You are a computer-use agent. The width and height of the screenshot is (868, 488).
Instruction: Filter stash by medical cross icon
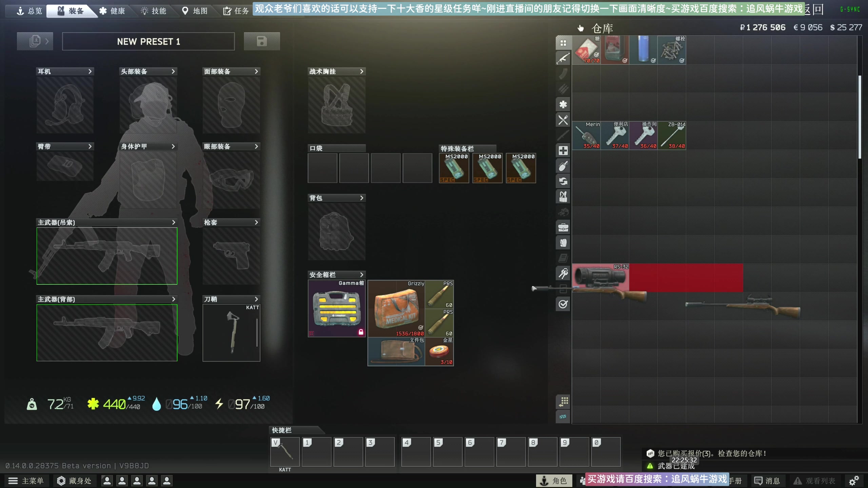coord(563,150)
